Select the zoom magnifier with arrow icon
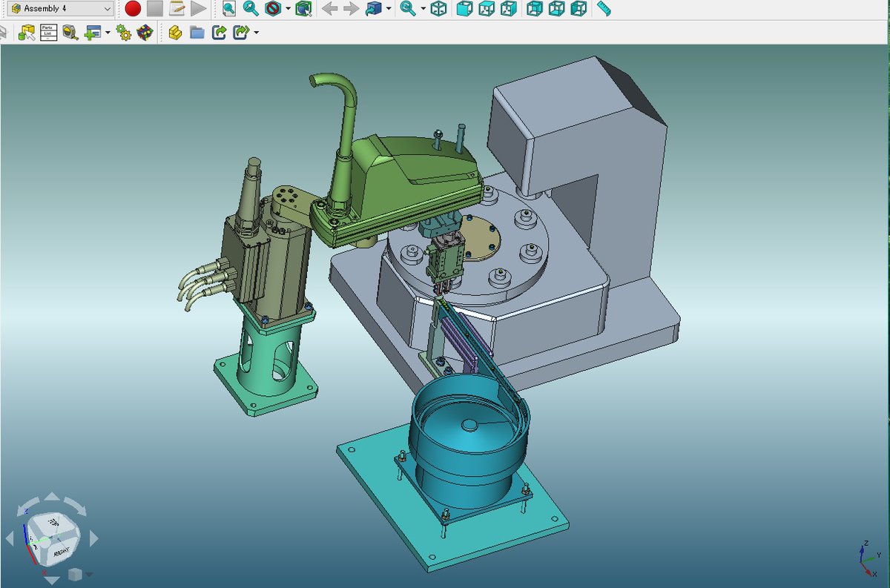 tap(251, 9)
